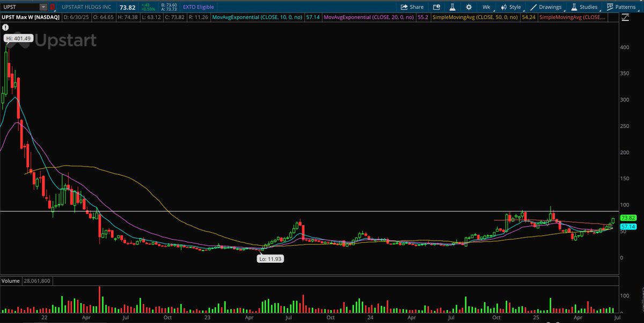Click the corporate events flag icon

coord(436,7)
